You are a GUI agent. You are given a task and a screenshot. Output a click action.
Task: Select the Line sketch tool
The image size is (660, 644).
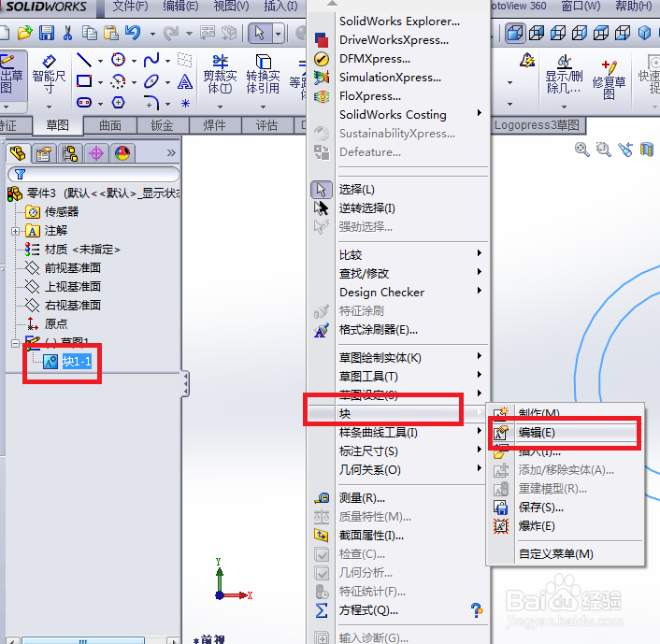[84, 60]
